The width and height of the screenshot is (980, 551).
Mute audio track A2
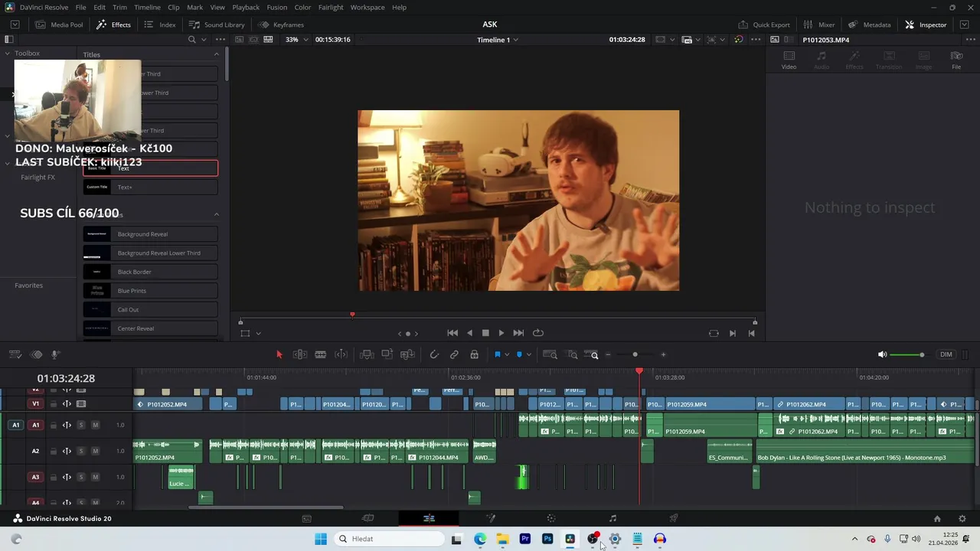tap(96, 451)
